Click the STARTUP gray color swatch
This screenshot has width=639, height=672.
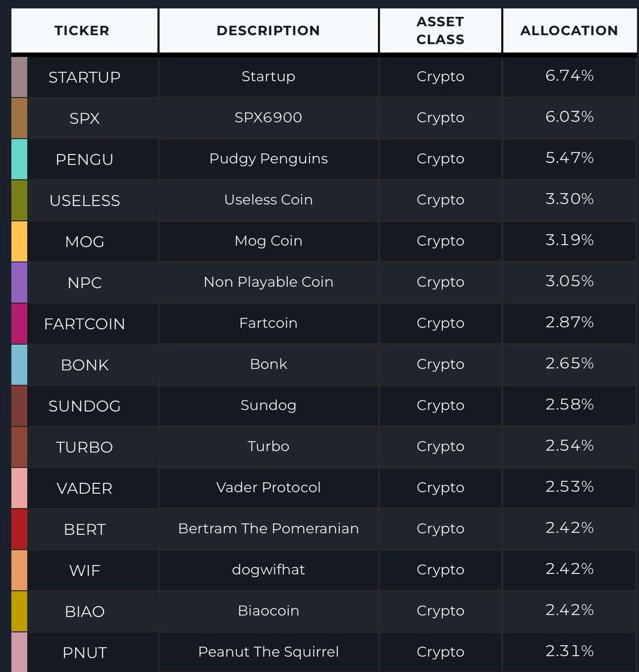(19, 77)
